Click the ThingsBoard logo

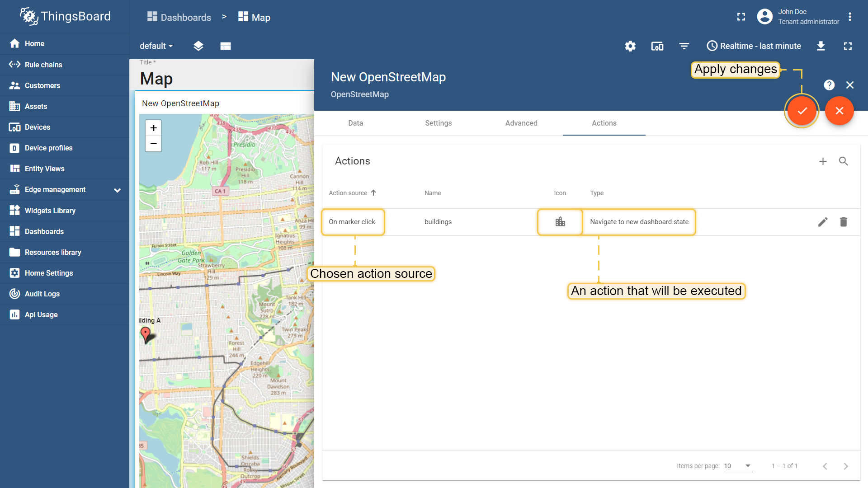pyautogui.click(x=65, y=16)
